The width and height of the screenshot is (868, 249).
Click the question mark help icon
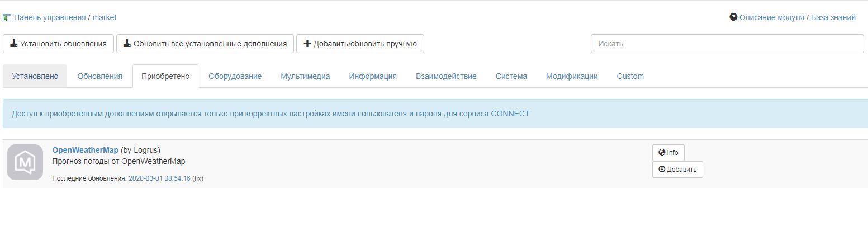pyautogui.click(x=733, y=17)
